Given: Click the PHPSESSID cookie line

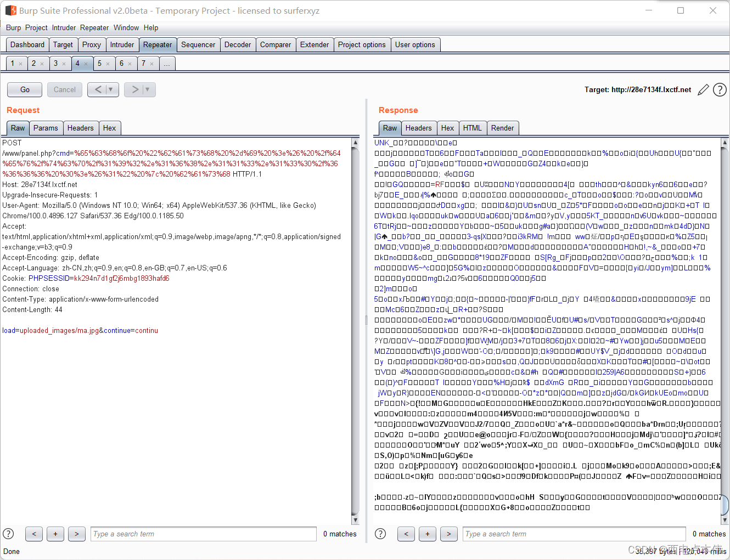Looking at the screenshot, I should 86,278.
